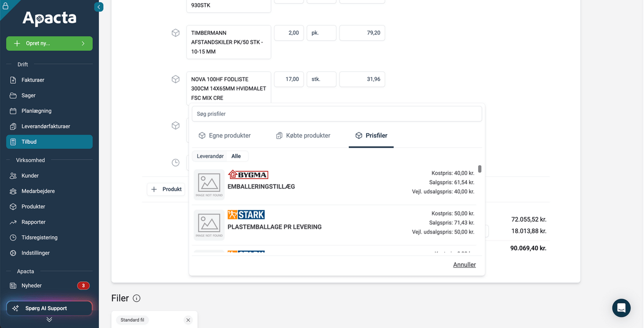This screenshot has width=644, height=328.
Task: Click the Annuller link
Action: pos(464,265)
